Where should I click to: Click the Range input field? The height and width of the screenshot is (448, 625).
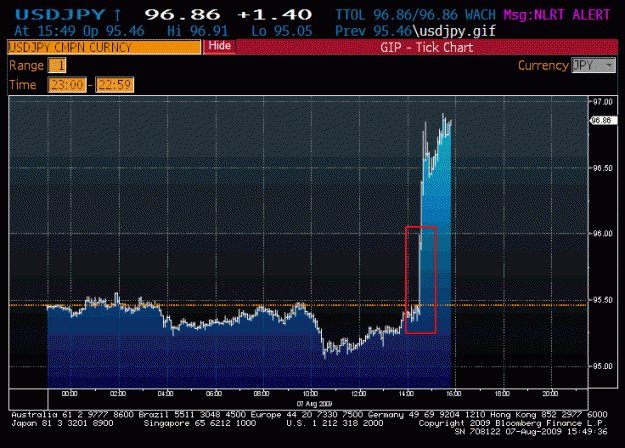(x=57, y=65)
